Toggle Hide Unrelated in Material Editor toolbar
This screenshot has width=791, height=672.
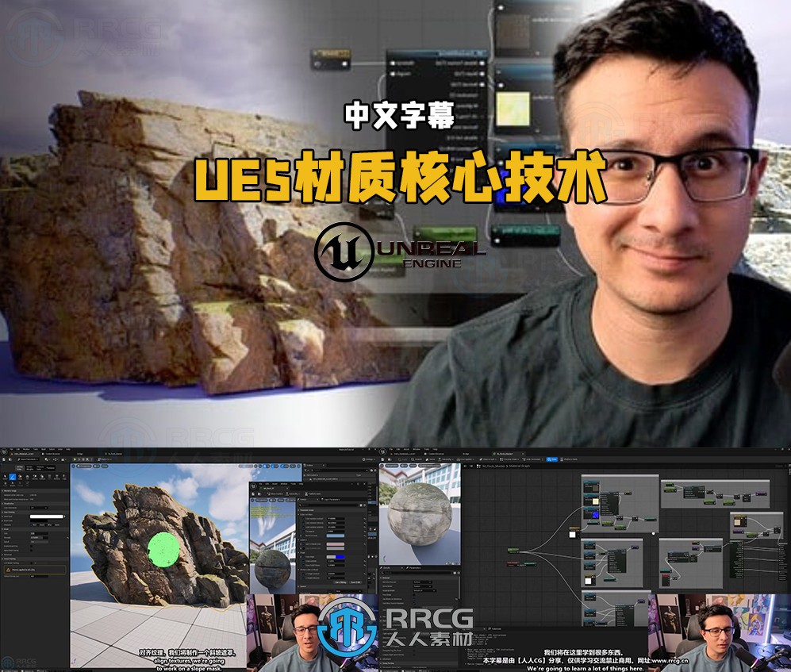[x=532, y=459]
